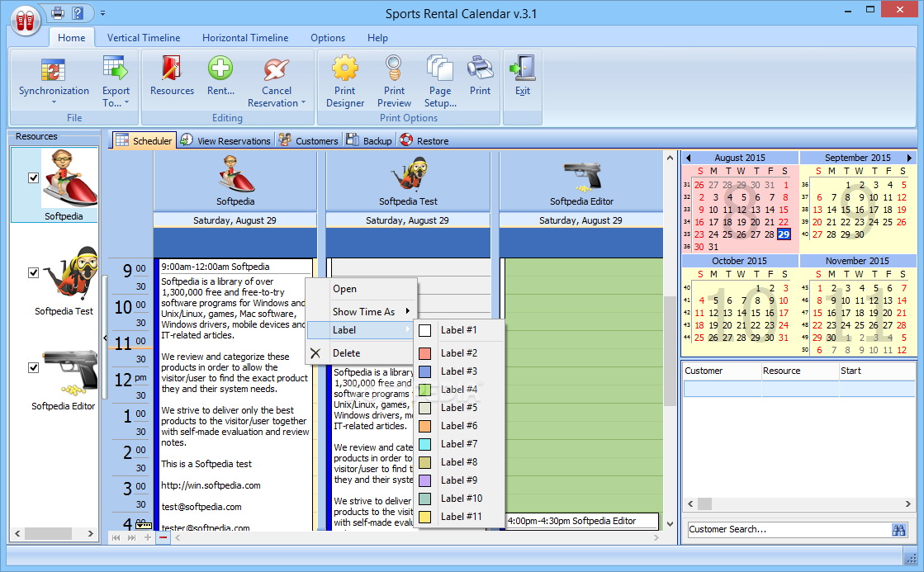Image resolution: width=924 pixels, height=572 pixels.
Task: Click the red minus remove button
Action: click(163, 537)
